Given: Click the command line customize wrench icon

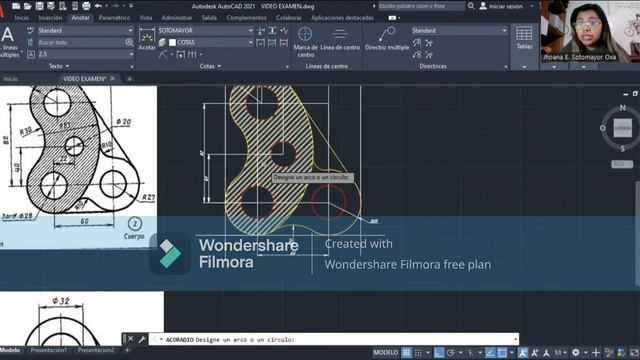Looking at the screenshot, I should [x=142, y=339].
